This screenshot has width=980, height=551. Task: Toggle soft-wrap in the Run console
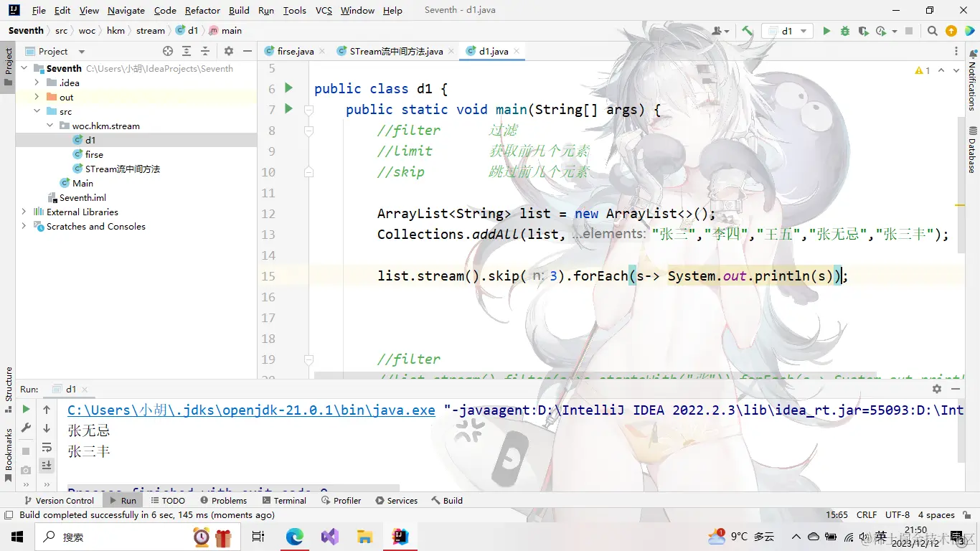pos(47,446)
